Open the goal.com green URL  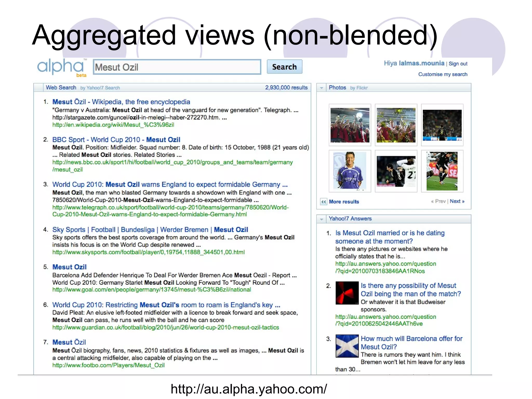151,290
